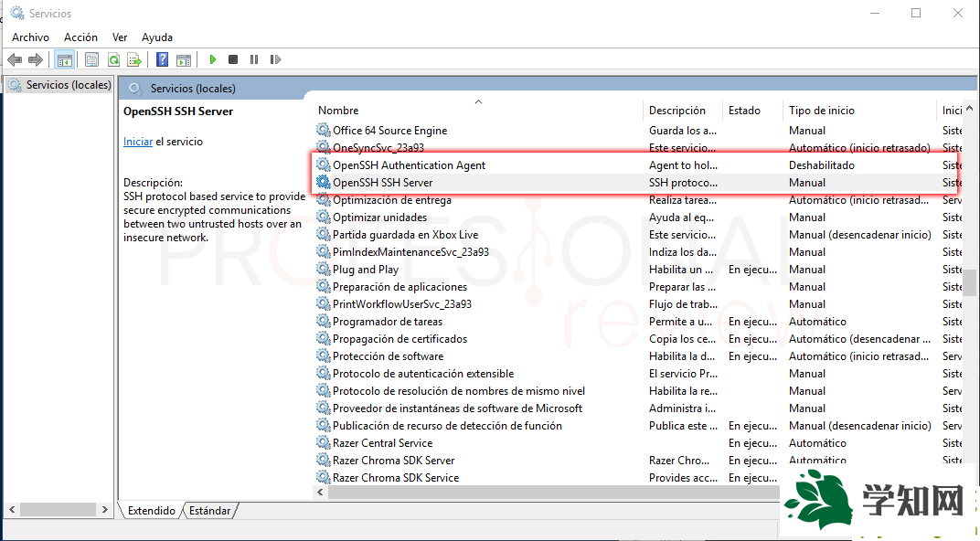This screenshot has height=541, width=980.
Task: Click the gear icon of OpenSSH Authentication Agent
Action: (323, 164)
